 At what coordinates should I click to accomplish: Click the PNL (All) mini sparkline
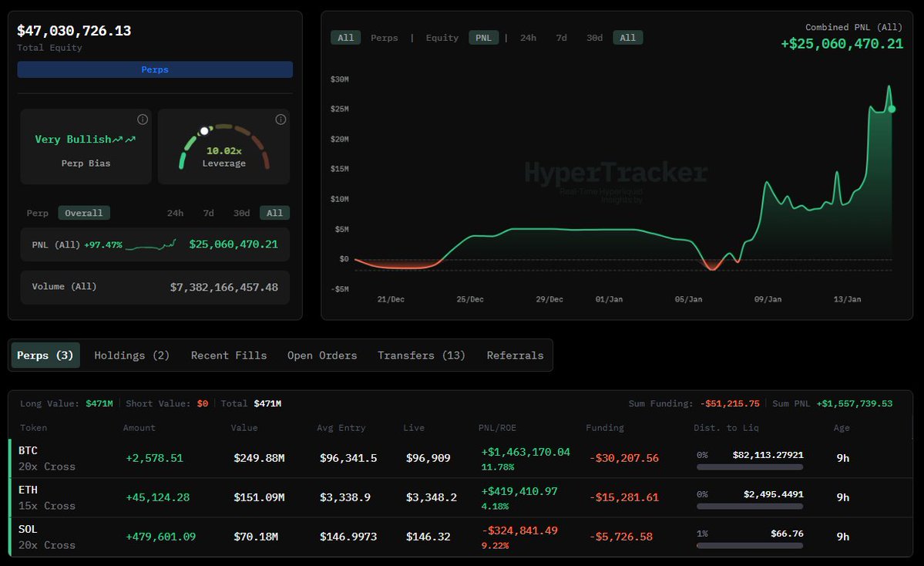click(150, 245)
